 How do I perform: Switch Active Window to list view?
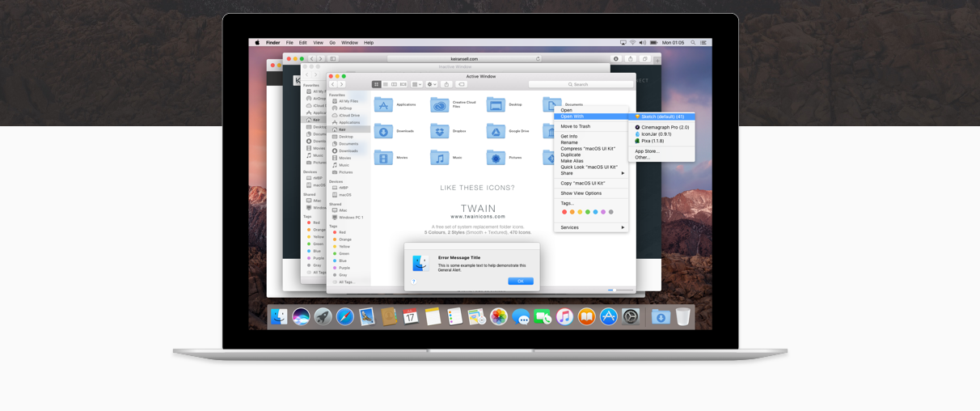(x=386, y=84)
